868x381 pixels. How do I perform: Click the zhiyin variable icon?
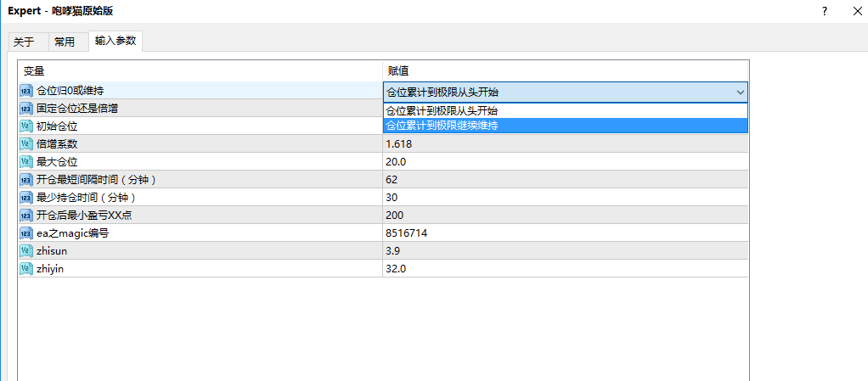pos(26,269)
